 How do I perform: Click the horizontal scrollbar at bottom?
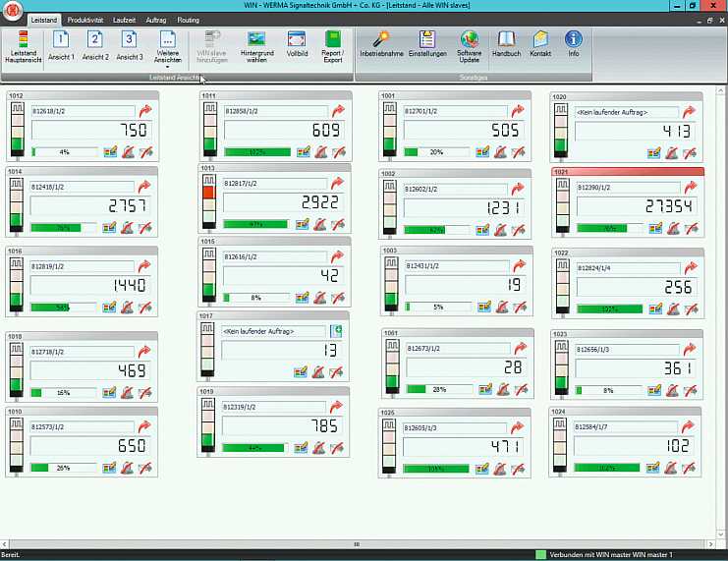coord(357,543)
